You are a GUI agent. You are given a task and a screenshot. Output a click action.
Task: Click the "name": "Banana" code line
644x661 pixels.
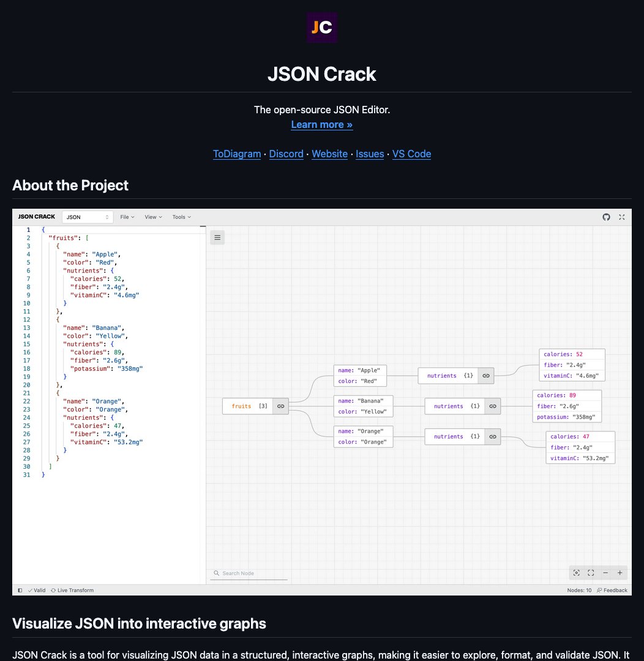[93, 328]
